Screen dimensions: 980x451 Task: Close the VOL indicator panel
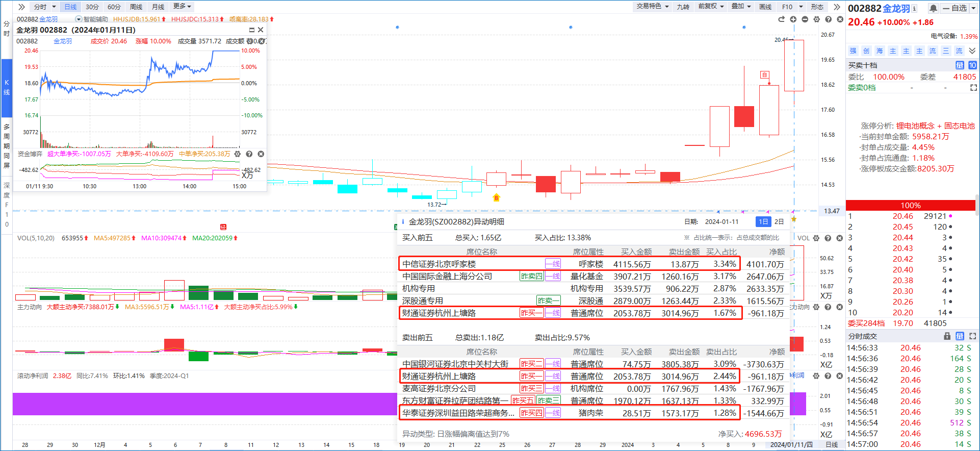pyautogui.click(x=839, y=238)
